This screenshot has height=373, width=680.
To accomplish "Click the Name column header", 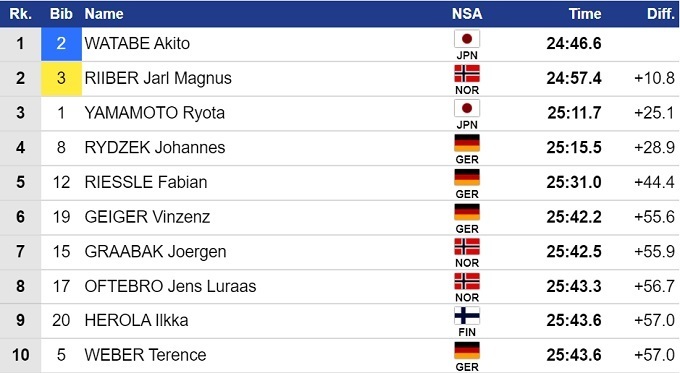I will tap(104, 14).
